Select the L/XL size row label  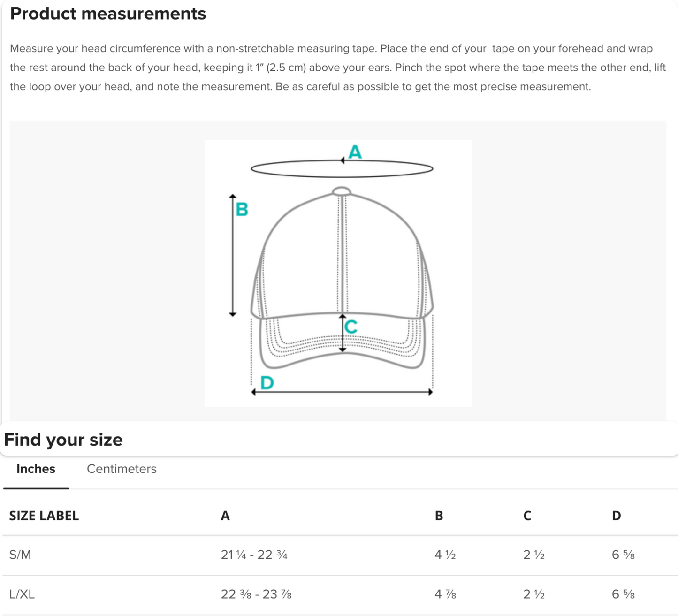pos(22,594)
